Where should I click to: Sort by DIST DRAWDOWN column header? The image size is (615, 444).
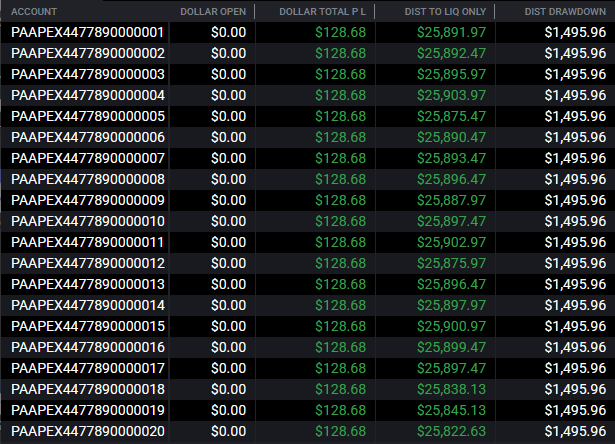click(x=565, y=12)
